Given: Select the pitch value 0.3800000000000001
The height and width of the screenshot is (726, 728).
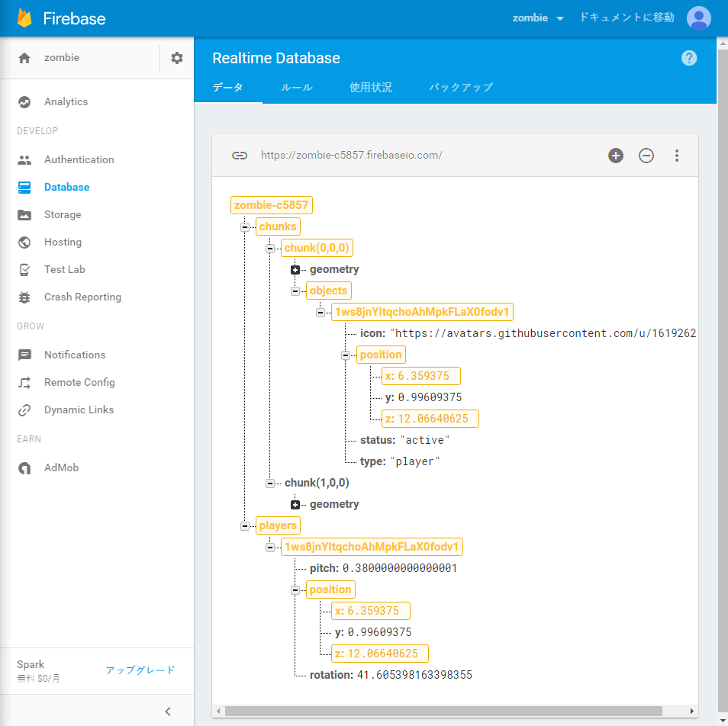Looking at the screenshot, I should click(400, 568).
